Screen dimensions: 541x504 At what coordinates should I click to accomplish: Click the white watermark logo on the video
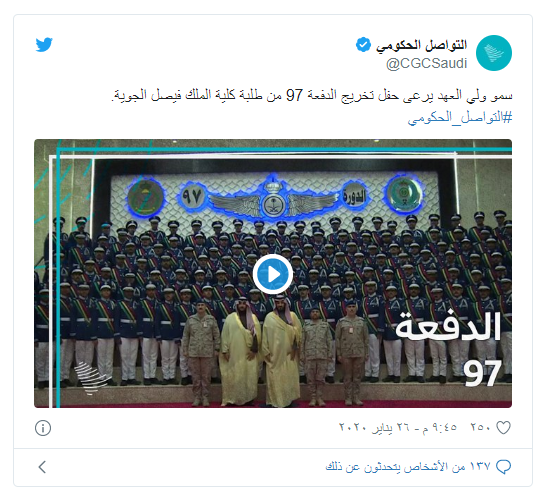click(x=90, y=378)
